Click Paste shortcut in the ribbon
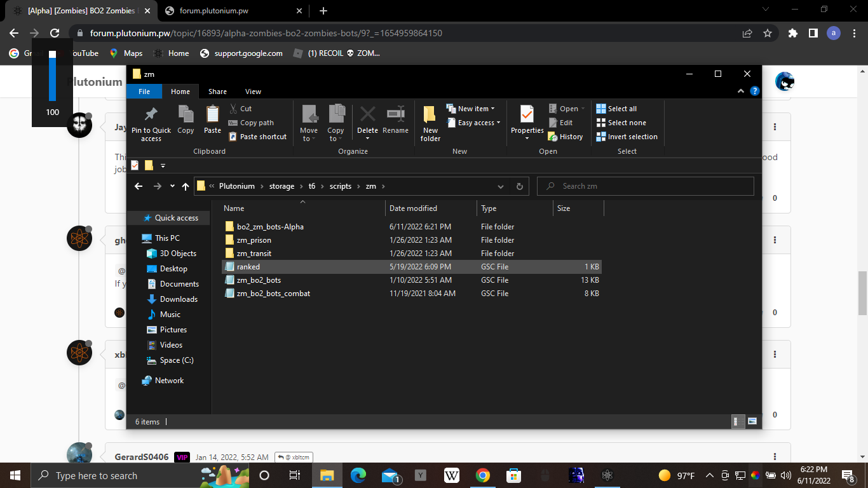Image resolution: width=868 pixels, height=488 pixels. pyautogui.click(x=257, y=137)
